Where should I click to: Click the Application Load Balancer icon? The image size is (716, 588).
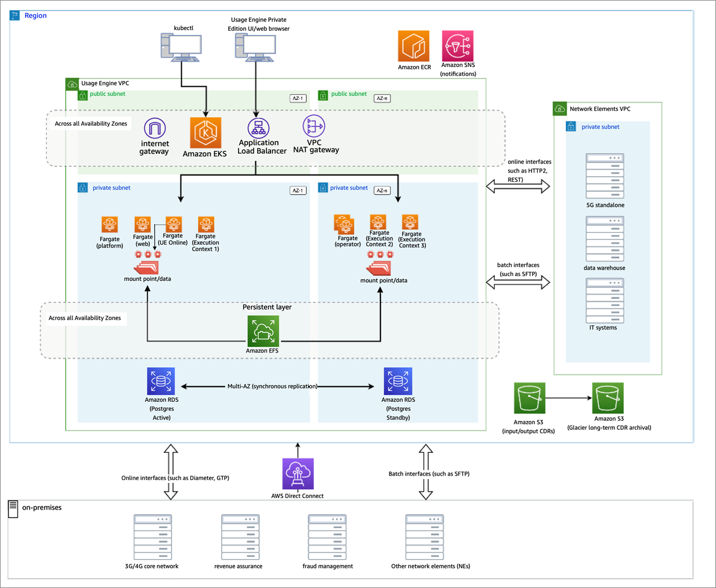(x=258, y=128)
